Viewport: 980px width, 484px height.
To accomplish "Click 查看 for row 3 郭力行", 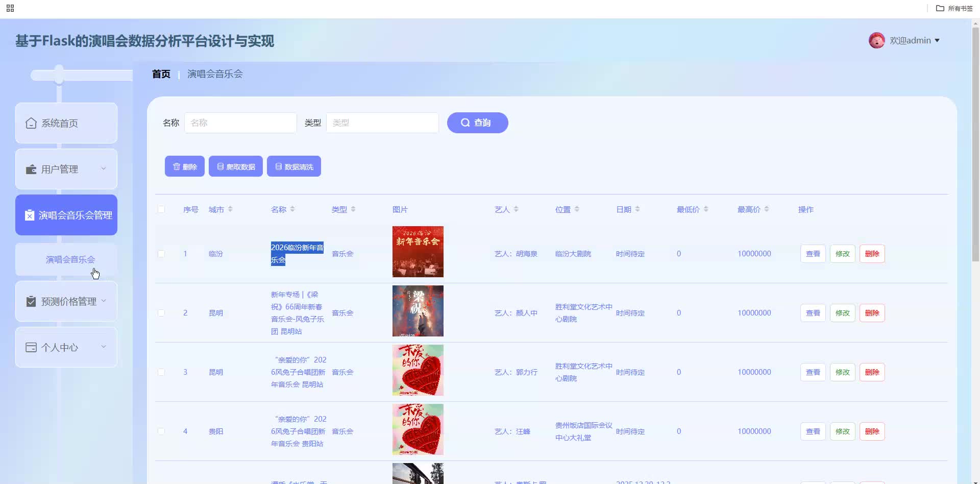I will [813, 372].
